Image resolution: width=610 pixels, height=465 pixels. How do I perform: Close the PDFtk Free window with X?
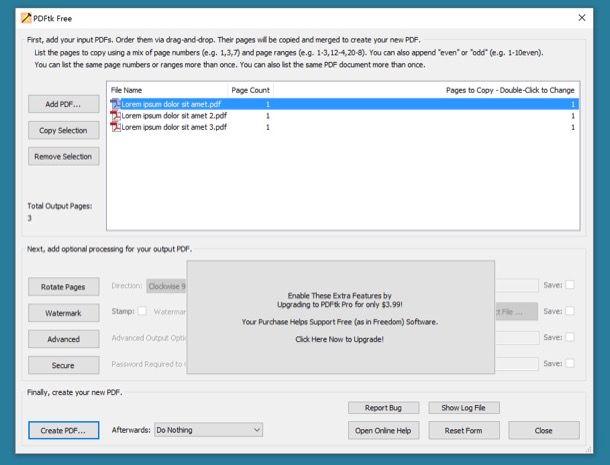point(582,18)
